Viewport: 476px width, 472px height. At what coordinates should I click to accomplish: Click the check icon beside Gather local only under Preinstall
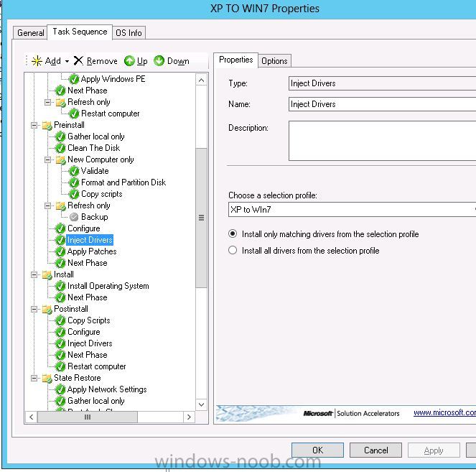(60, 136)
